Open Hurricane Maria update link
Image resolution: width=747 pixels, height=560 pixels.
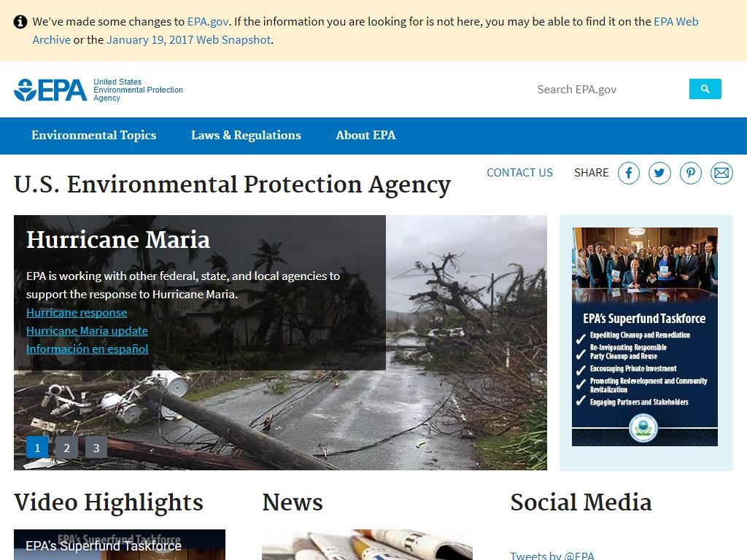(x=87, y=330)
